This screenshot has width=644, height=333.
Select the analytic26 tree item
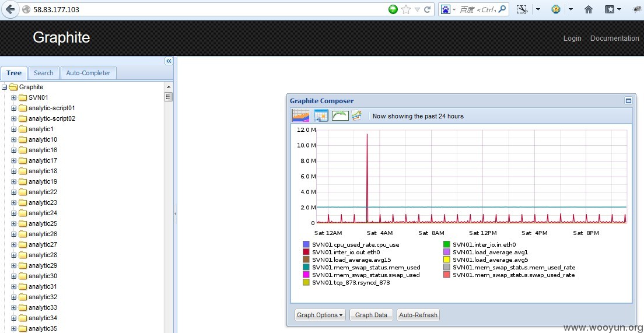click(43, 234)
